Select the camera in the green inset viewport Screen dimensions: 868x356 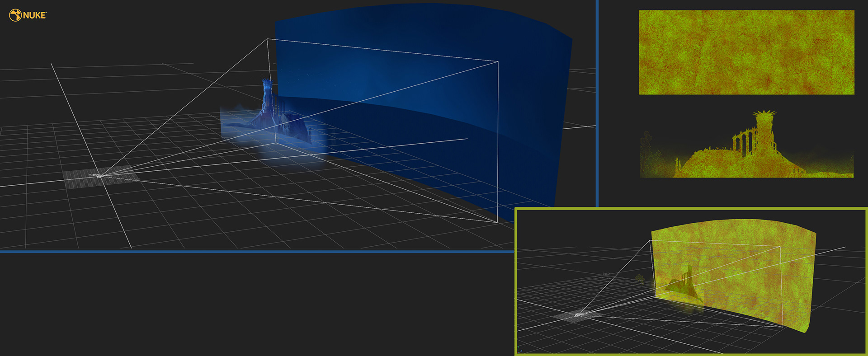[x=578, y=314]
